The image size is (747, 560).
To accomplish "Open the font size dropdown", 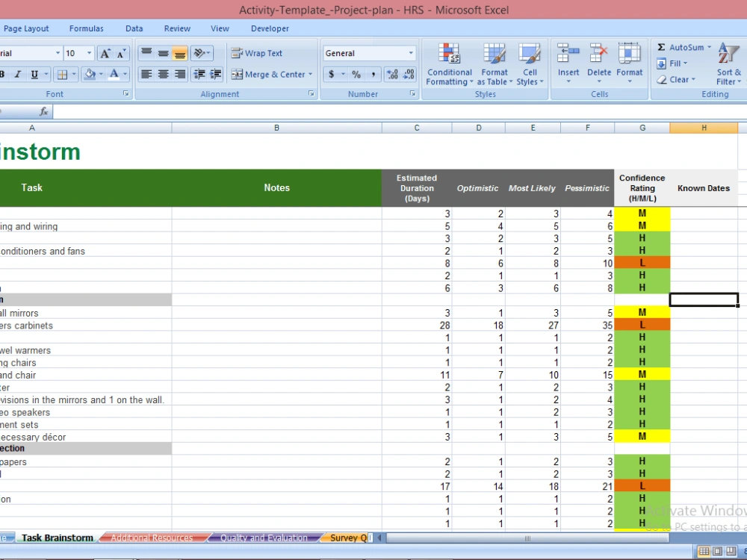I will click(x=89, y=53).
